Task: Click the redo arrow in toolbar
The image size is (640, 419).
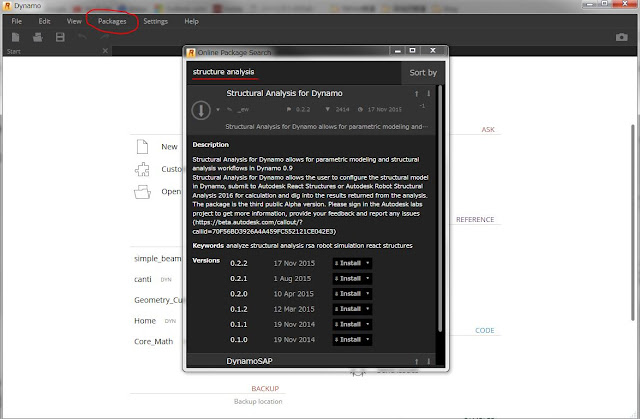Action: 104,37
